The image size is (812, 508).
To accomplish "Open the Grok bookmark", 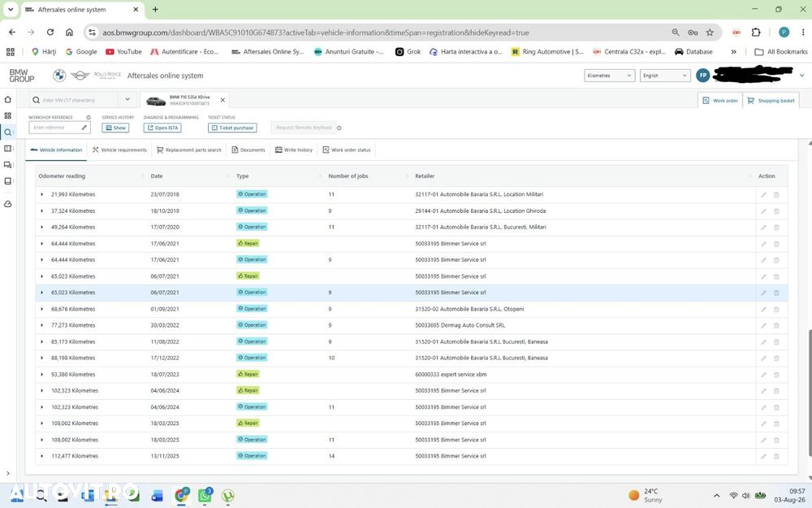I will [408, 52].
